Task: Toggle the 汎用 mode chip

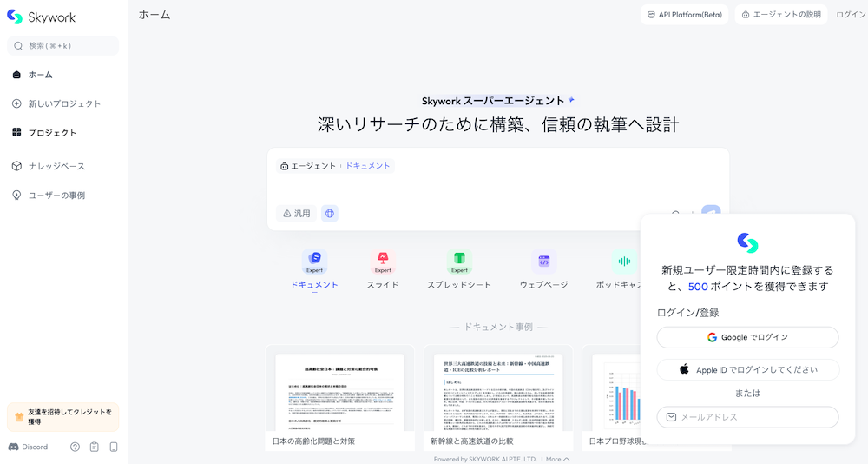Action: click(x=295, y=213)
